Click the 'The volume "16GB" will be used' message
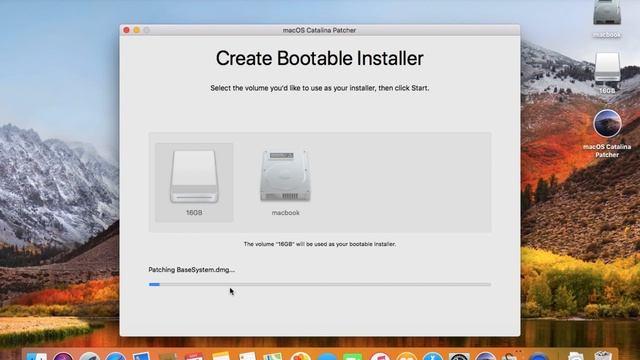The image size is (640, 360). pyautogui.click(x=320, y=244)
